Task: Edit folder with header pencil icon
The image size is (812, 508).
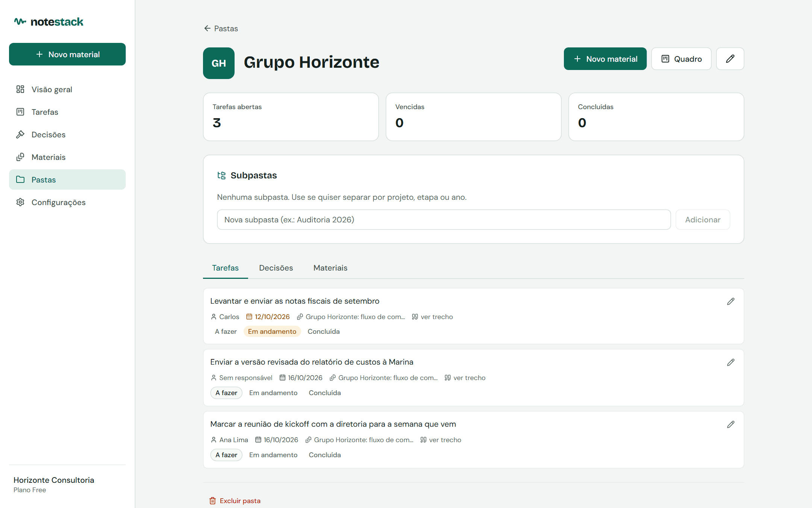Action: 730,59
